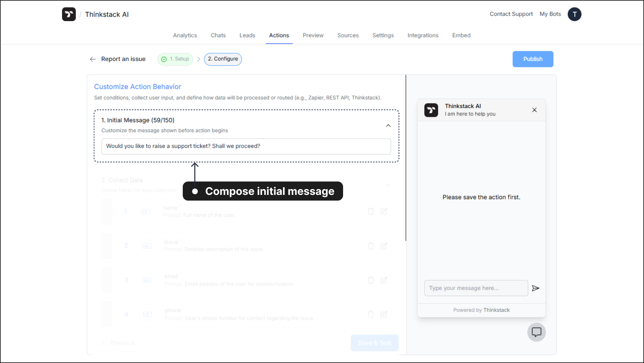Click the Publish button
The height and width of the screenshot is (363, 644).
tap(533, 59)
